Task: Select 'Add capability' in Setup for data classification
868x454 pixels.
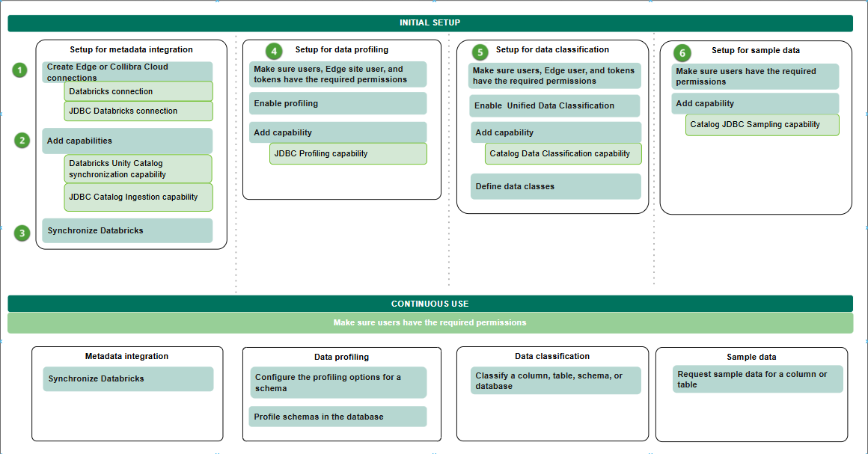Action: pos(556,132)
